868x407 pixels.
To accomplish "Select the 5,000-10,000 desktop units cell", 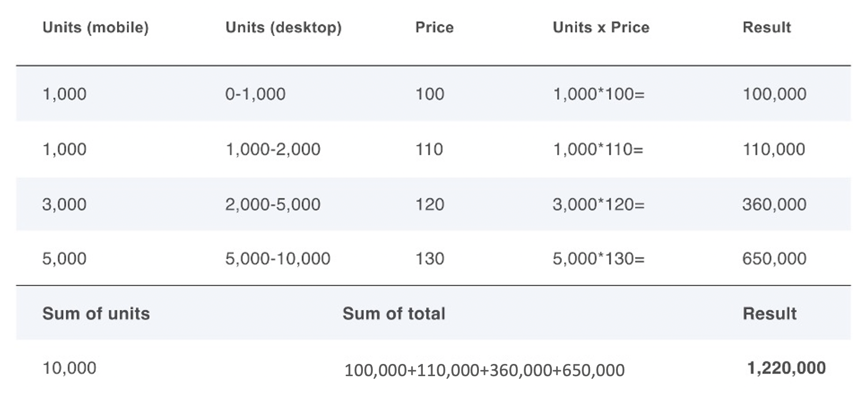I will click(277, 259).
